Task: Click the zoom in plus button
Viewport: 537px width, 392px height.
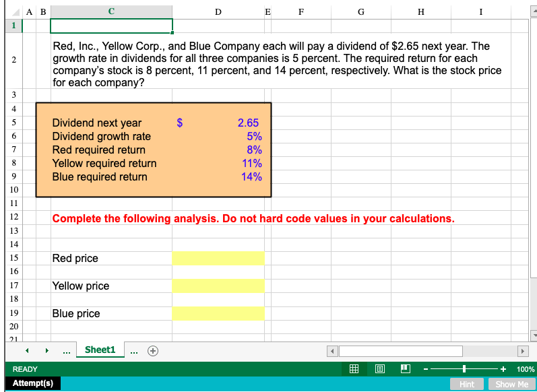Action: click(x=503, y=369)
